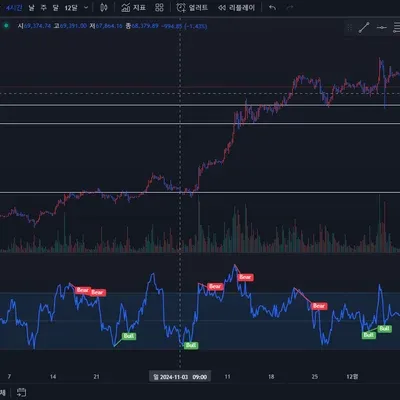Open the candlestick chart type selector
The width and height of the screenshot is (400, 400).
(x=104, y=7)
